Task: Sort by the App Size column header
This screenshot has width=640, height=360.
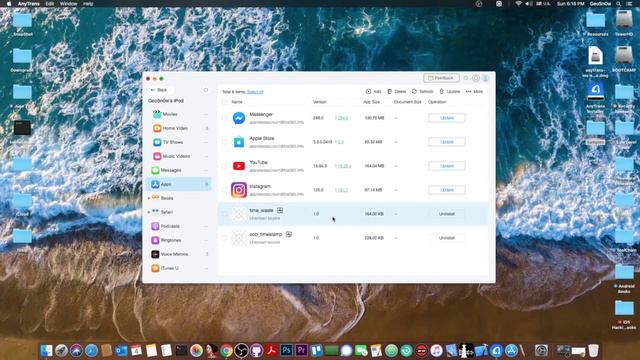Action: (371, 102)
